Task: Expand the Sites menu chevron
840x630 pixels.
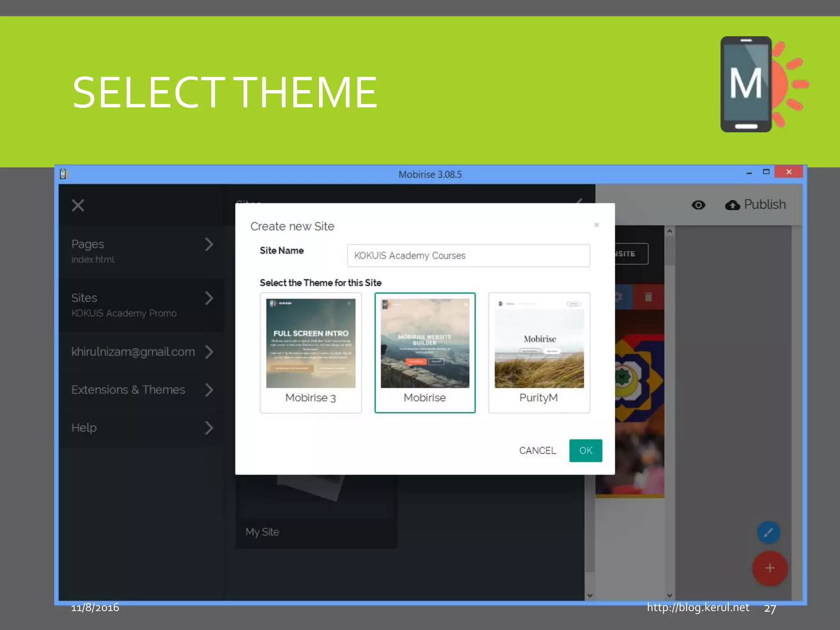Action: (209, 298)
